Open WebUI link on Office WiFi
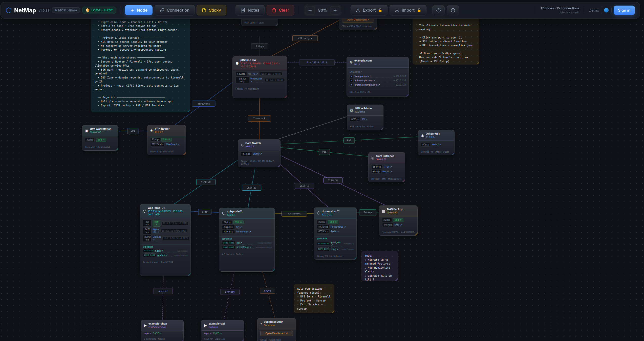Screen dimensions: 644x341 [437, 145]
